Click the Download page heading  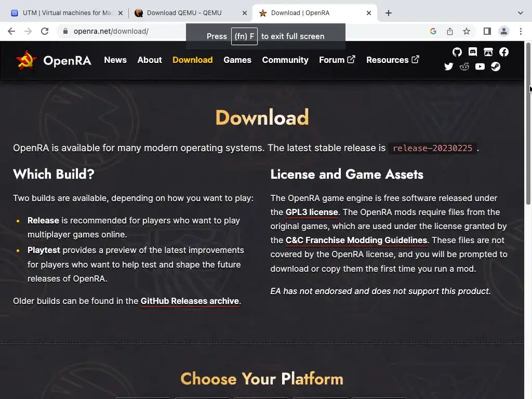(262, 117)
